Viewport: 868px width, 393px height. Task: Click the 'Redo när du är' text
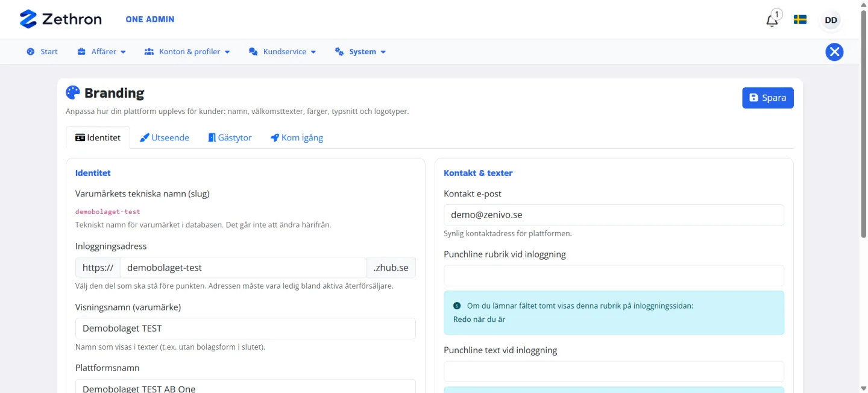[479, 319]
